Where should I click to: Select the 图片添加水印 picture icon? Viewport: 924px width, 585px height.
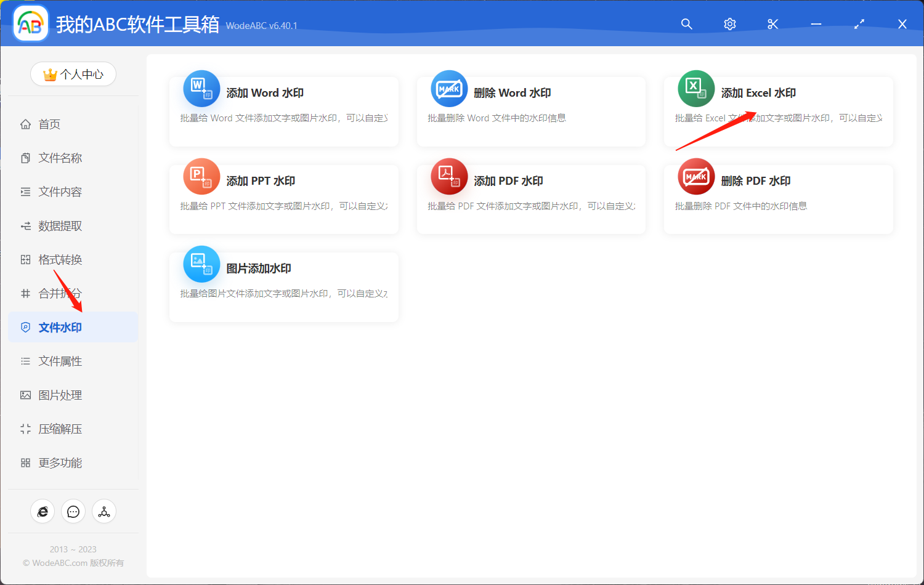click(201, 264)
